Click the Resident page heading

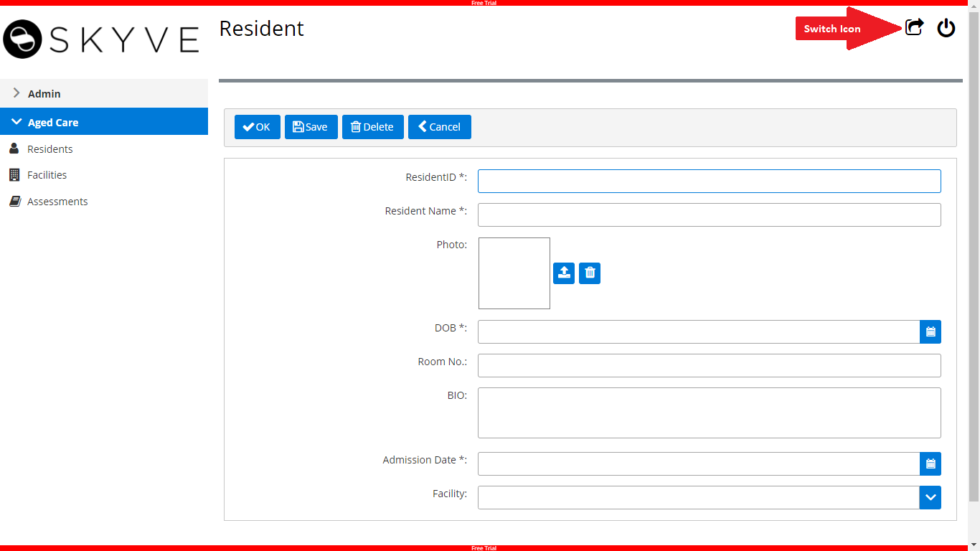coord(261,28)
